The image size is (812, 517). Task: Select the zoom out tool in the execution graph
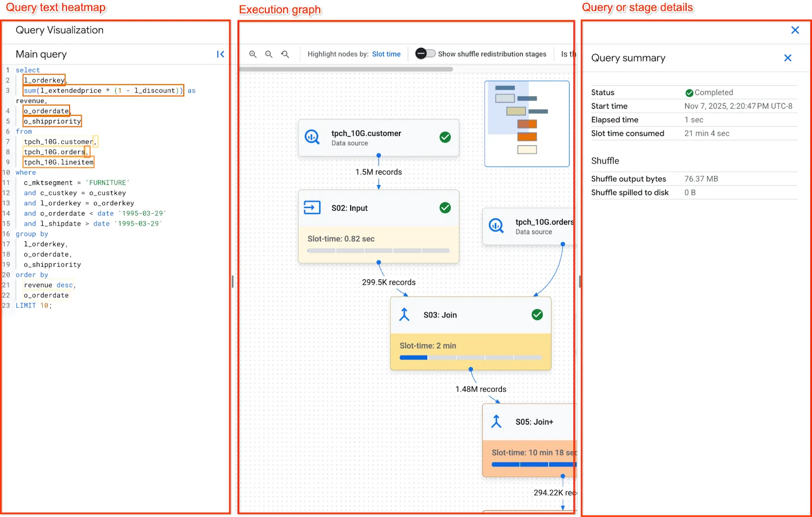tap(268, 54)
